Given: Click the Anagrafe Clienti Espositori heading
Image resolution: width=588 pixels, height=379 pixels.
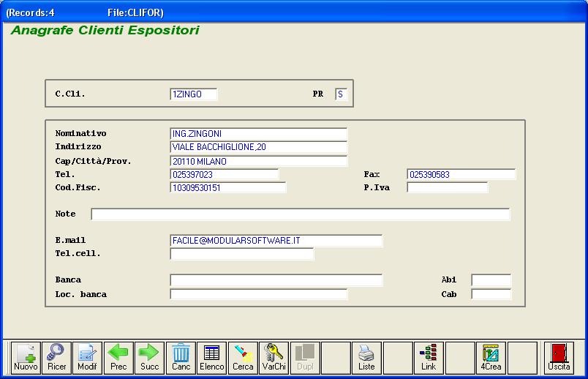Looking at the screenshot, I should click(105, 30).
